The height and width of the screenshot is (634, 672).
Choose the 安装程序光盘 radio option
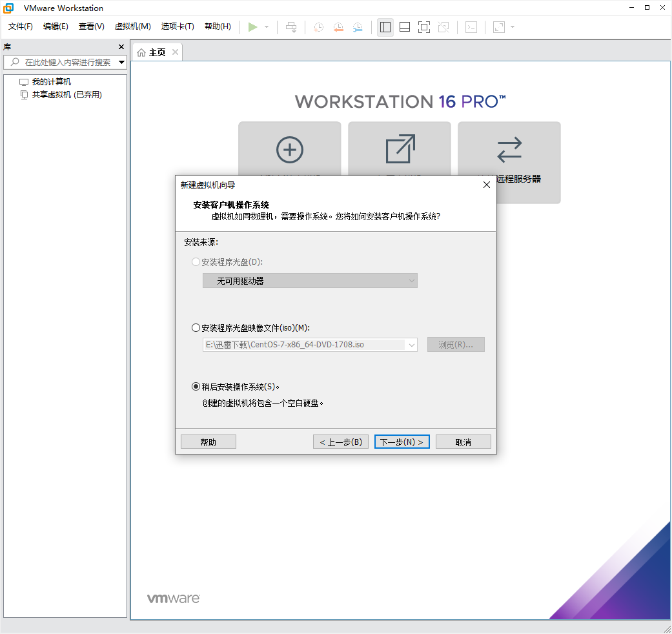click(196, 261)
